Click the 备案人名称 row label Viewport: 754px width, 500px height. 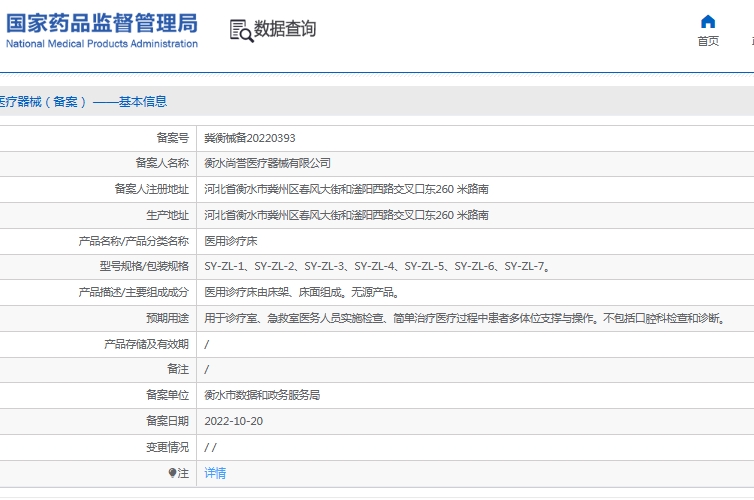coord(162,163)
